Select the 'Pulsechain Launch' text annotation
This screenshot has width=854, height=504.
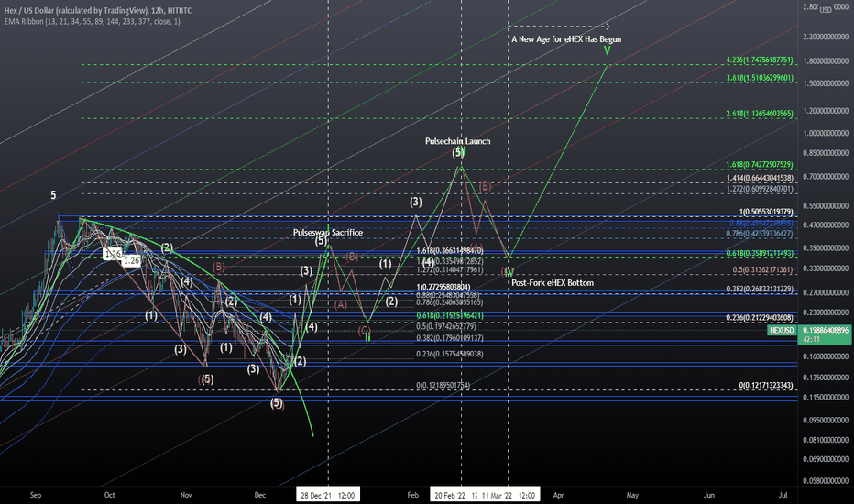coord(457,141)
